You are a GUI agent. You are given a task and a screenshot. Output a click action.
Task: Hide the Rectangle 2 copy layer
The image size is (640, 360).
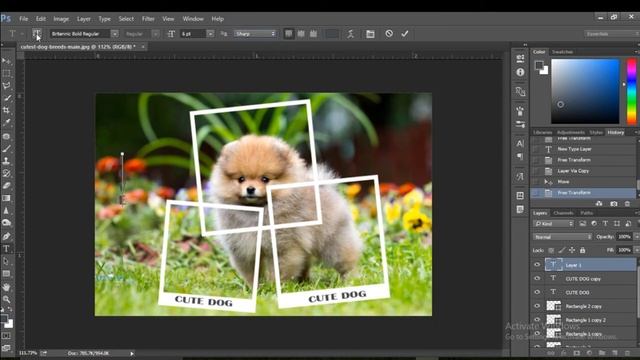point(537,306)
